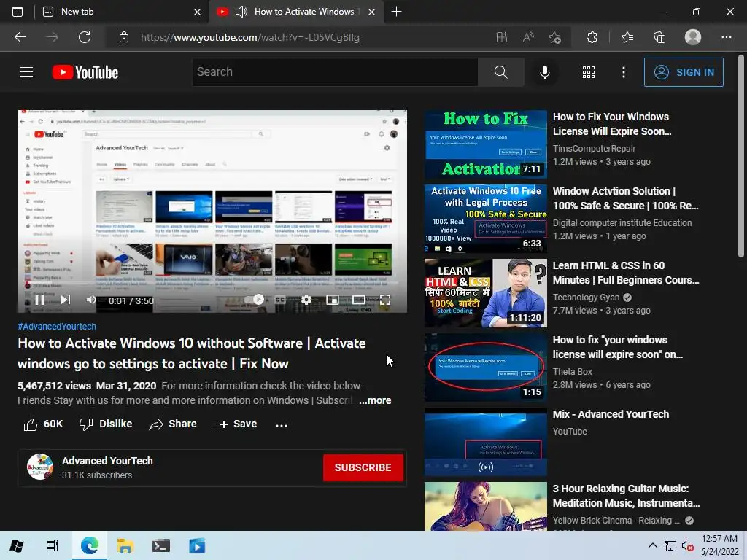
Task: Open browser profile avatar
Action: tap(693, 37)
